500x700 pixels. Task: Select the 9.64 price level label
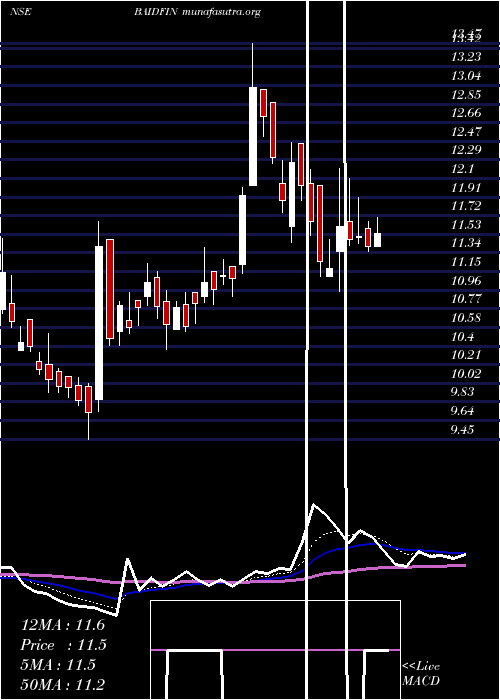point(462,411)
